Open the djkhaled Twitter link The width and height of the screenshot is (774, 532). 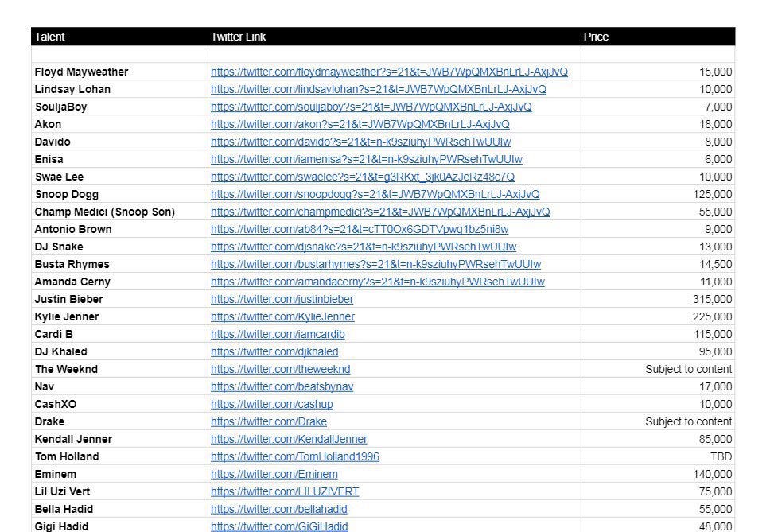coord(274,351)
